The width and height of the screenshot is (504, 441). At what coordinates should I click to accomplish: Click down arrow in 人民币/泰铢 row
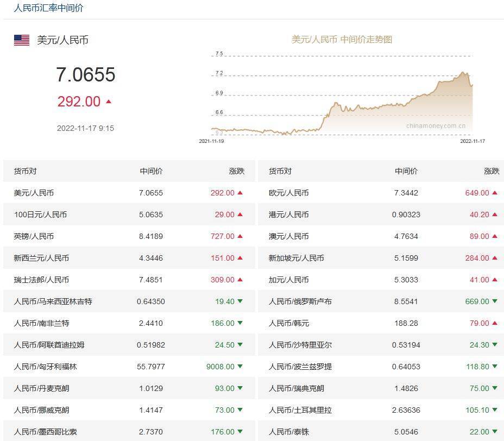tap(495, 431)
